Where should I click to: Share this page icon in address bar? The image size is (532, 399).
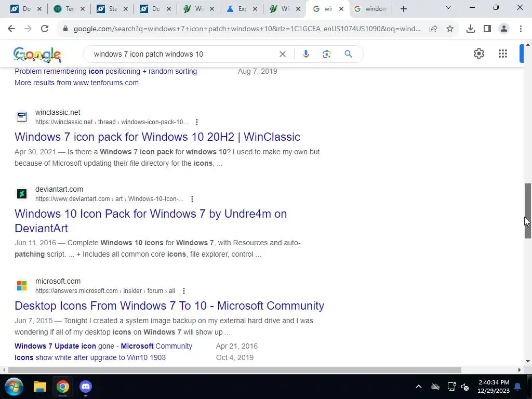tap(433, 29)
